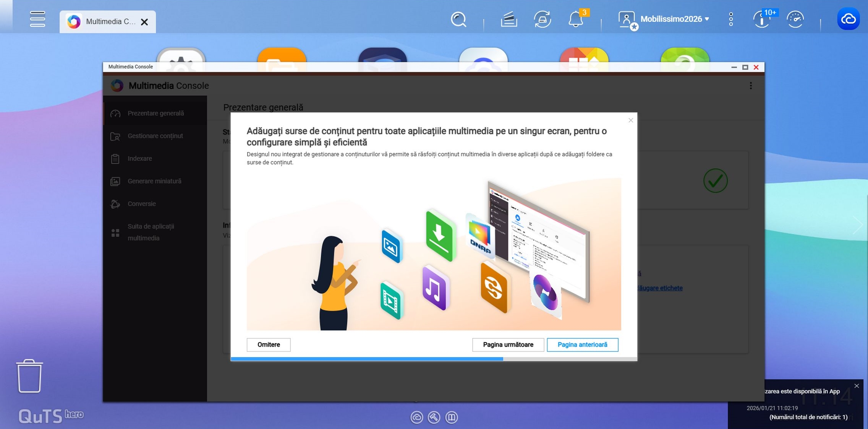Open external devices icon

tap(542, 19)
